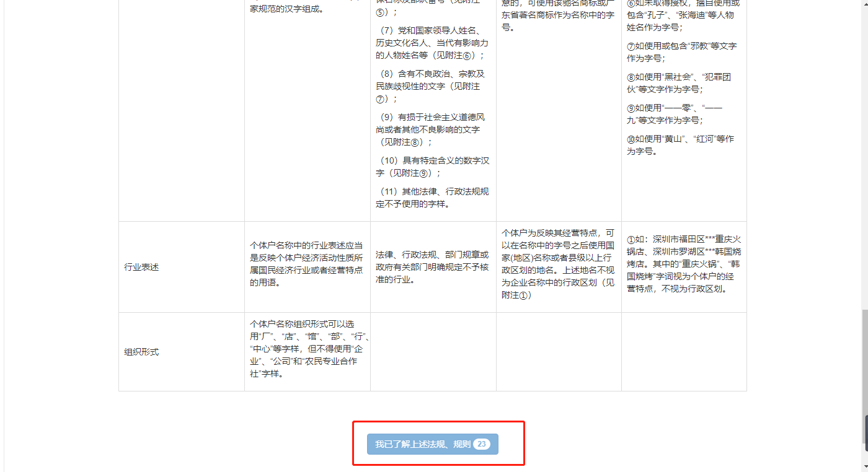Click rule ⑦ about 邪教 forbidden characters
868x472 pixels.
coord(679,52)
